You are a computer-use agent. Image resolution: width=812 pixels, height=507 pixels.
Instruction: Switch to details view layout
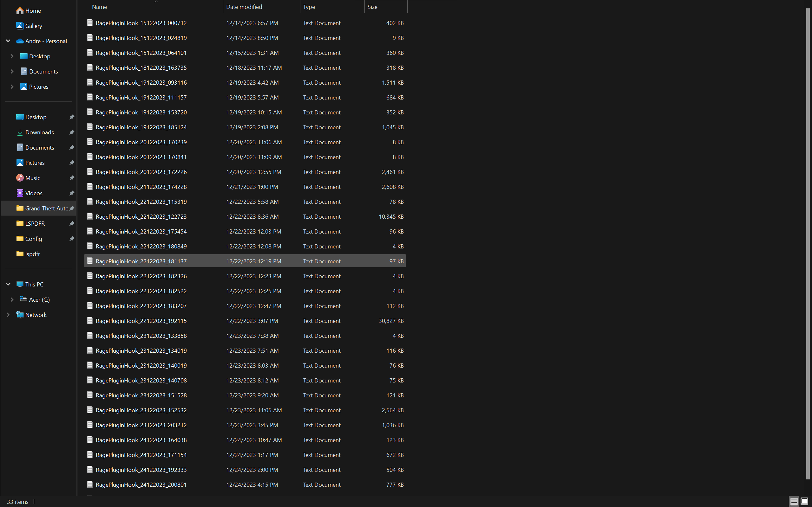(794, 502)
